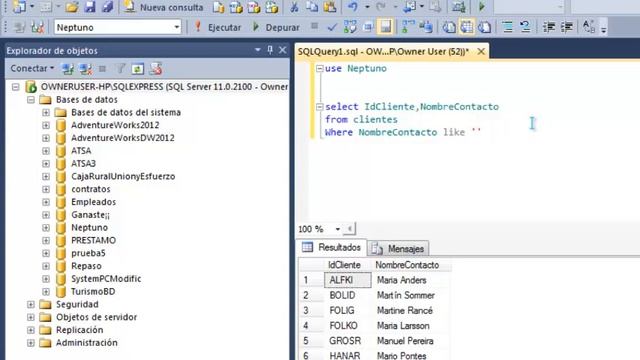Close the SQLQuery1.sql tab
The image size is (640, 360).
pyautogui.click(x=481, y=51)
